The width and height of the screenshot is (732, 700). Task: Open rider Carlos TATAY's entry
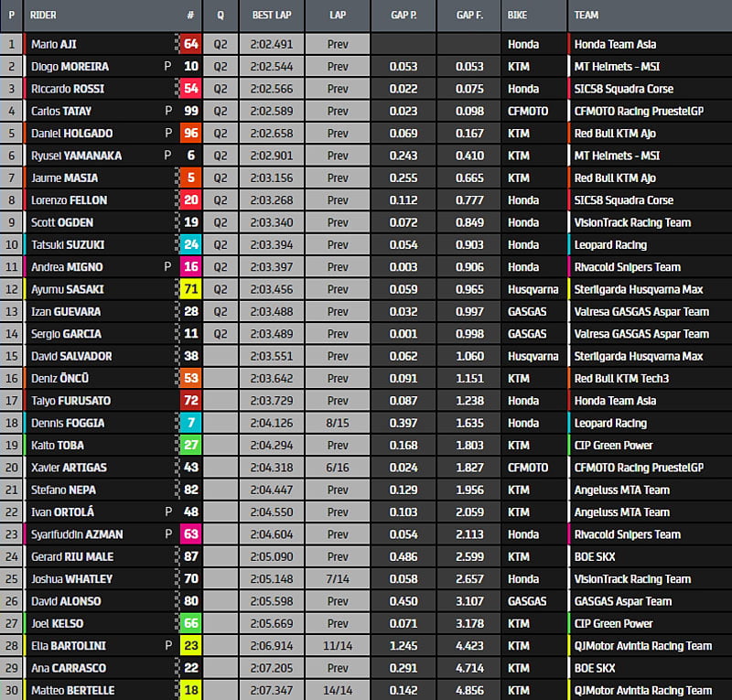62,111
